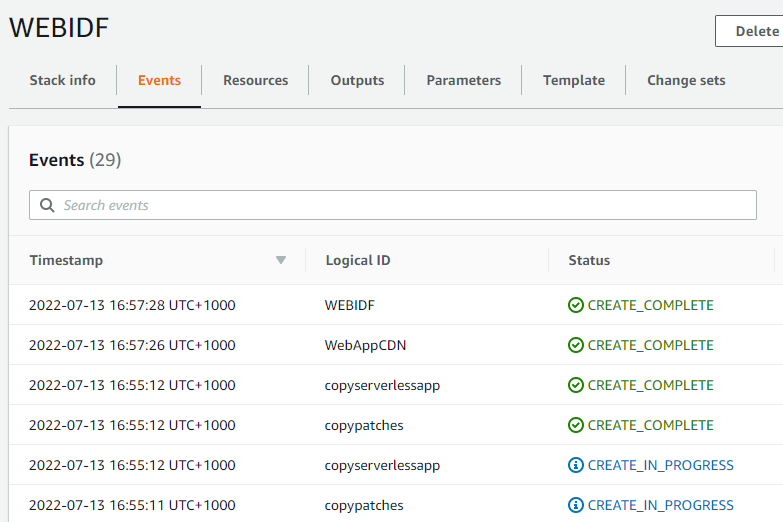Open the Outputs tab

[x=357, y=80]
